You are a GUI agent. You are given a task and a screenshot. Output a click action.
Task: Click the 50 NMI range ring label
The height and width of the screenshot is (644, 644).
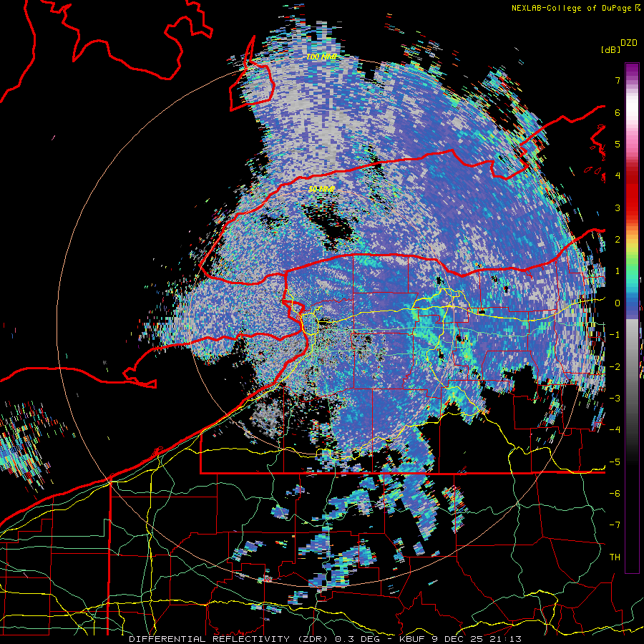[x=321, y=189]
